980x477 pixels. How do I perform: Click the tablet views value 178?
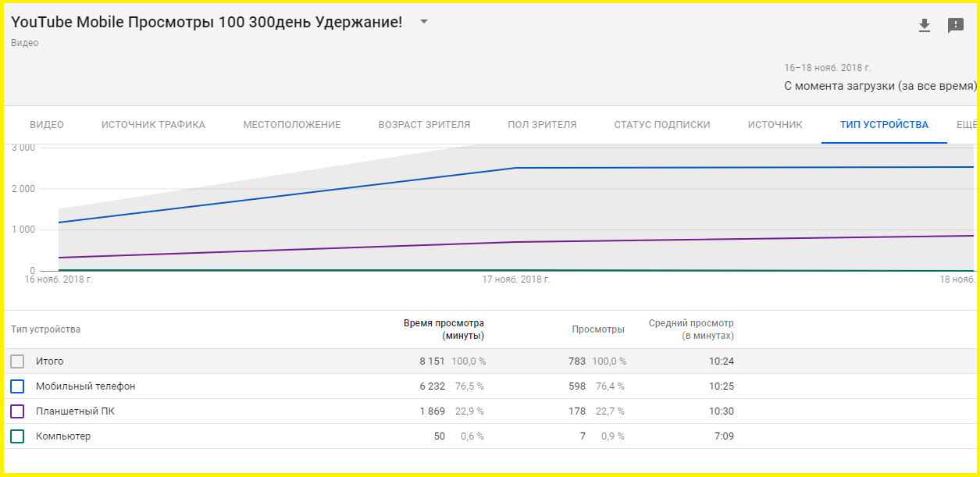(x=577, y=411)
